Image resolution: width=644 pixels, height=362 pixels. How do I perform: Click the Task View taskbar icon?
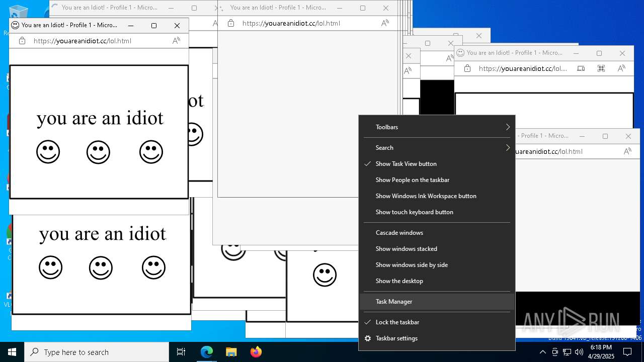[x=181, y=352]
